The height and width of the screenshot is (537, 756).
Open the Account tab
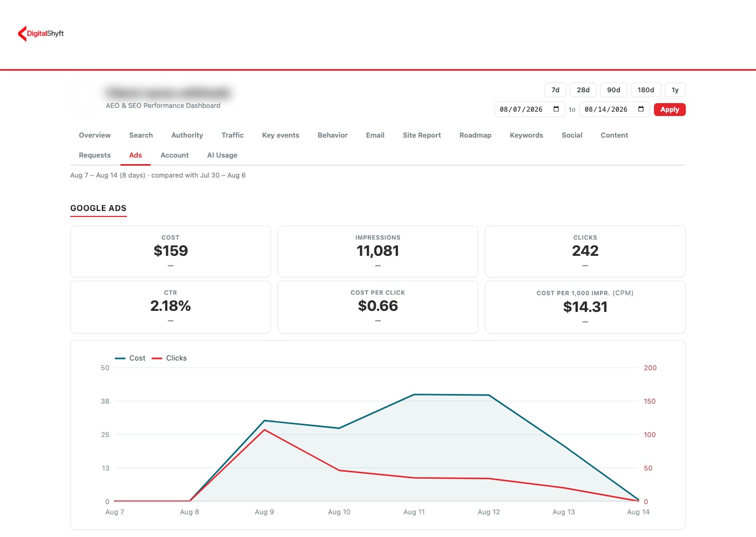click(x=174, y=155)
